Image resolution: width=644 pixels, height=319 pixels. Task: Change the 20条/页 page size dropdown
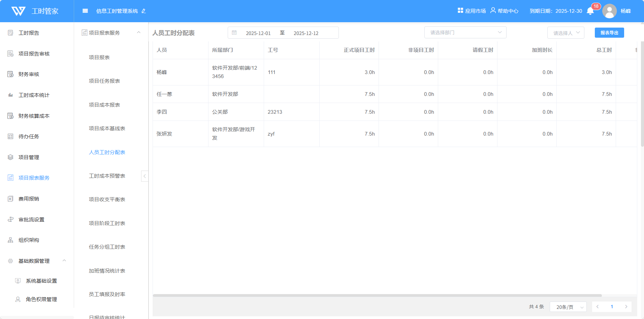click(x=568, y=307)
